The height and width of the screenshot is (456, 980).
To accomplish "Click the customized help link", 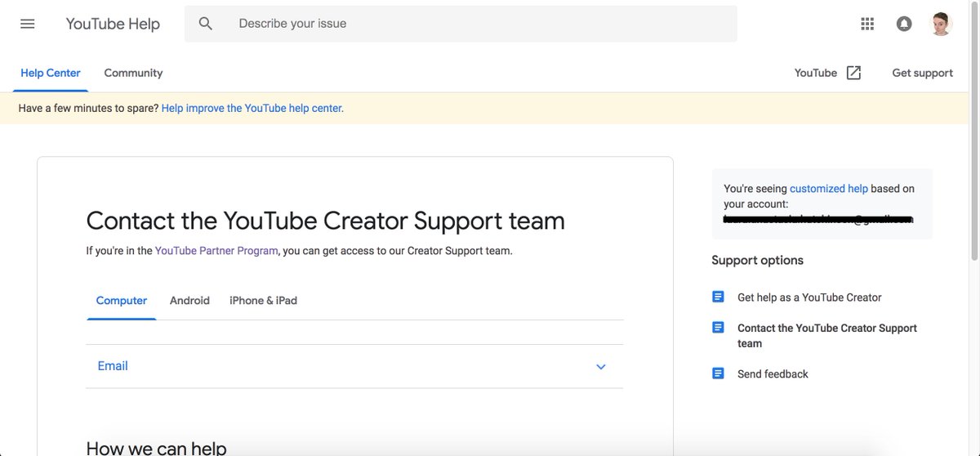I will [x=829, y=188].
